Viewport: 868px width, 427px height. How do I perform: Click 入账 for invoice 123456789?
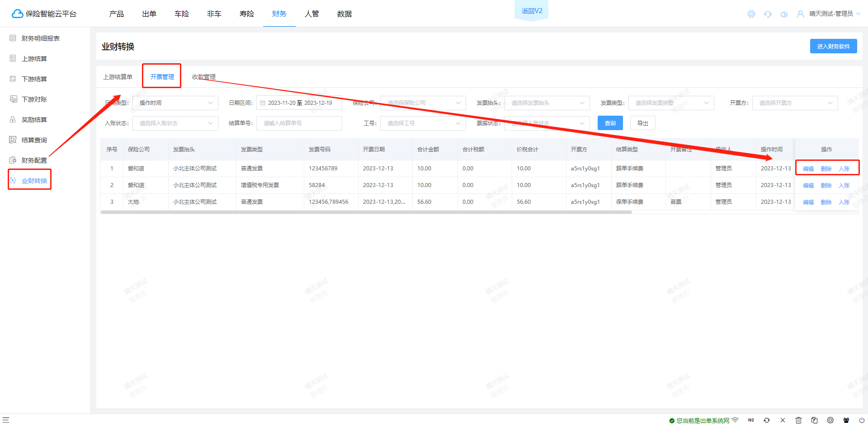tap(844, 169)
